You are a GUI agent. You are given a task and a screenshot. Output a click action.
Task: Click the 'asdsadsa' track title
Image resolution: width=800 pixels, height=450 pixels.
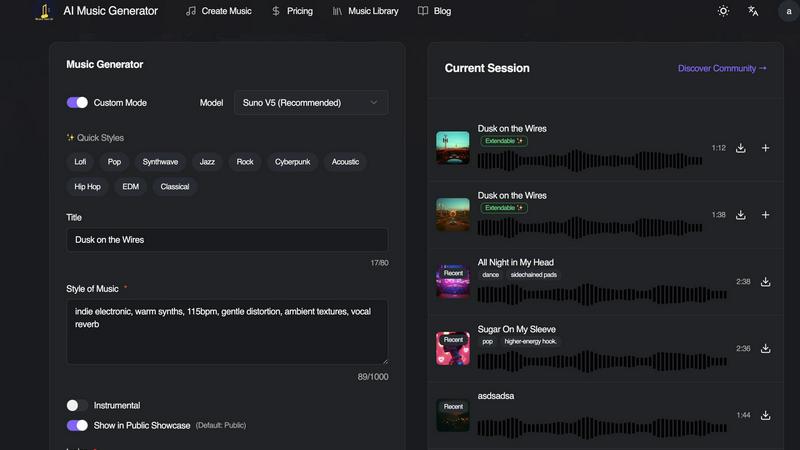496,396
